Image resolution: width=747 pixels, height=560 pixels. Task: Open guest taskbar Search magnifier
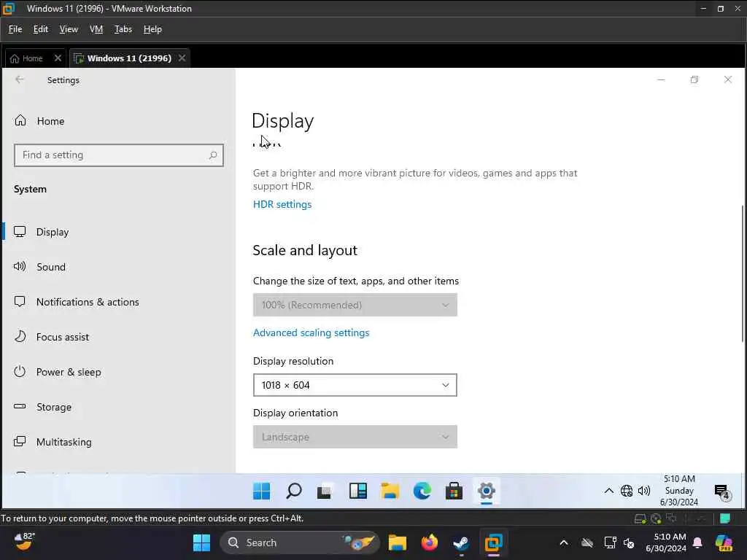[293, 491]
